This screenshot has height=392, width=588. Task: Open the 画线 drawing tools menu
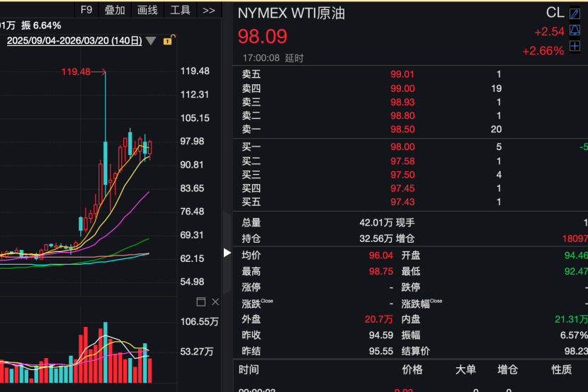pos(147,10)
